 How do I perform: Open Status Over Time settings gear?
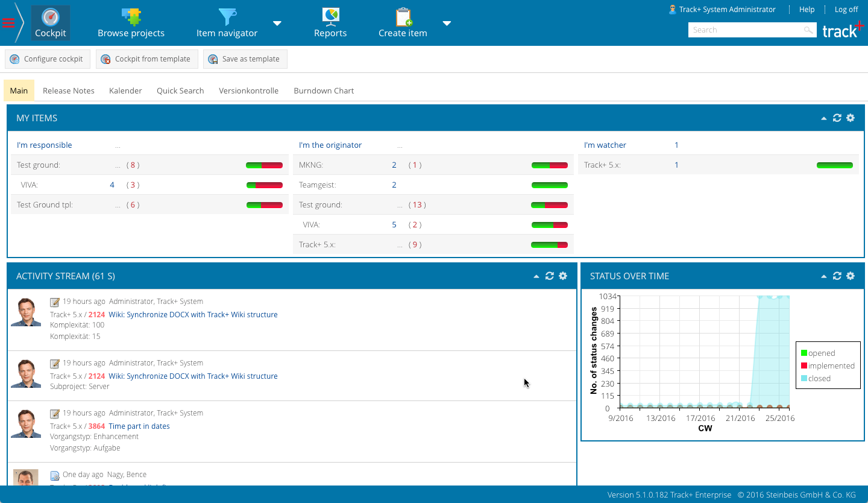(851, 276)
